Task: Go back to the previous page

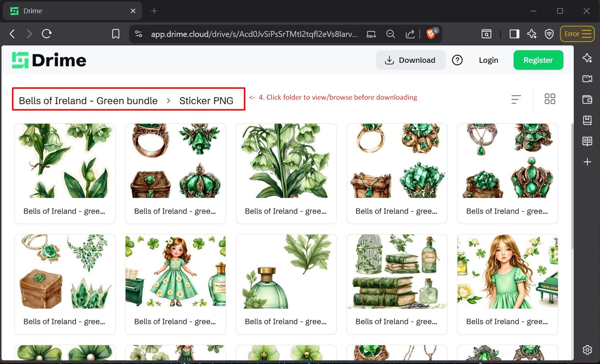Action: (12, 34)
